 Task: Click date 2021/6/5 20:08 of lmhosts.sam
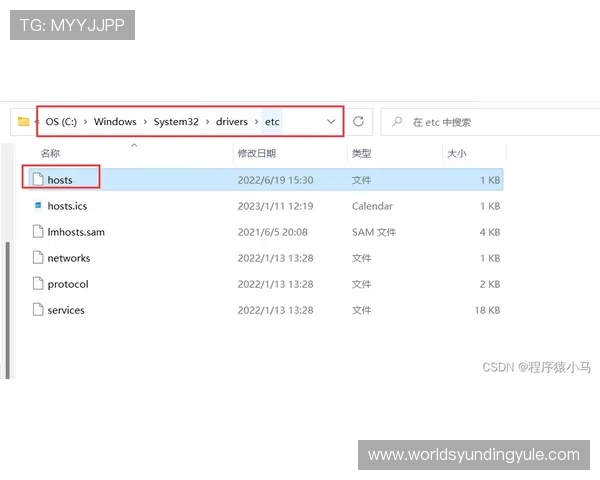pyautogui.click(x=272, y=232)
